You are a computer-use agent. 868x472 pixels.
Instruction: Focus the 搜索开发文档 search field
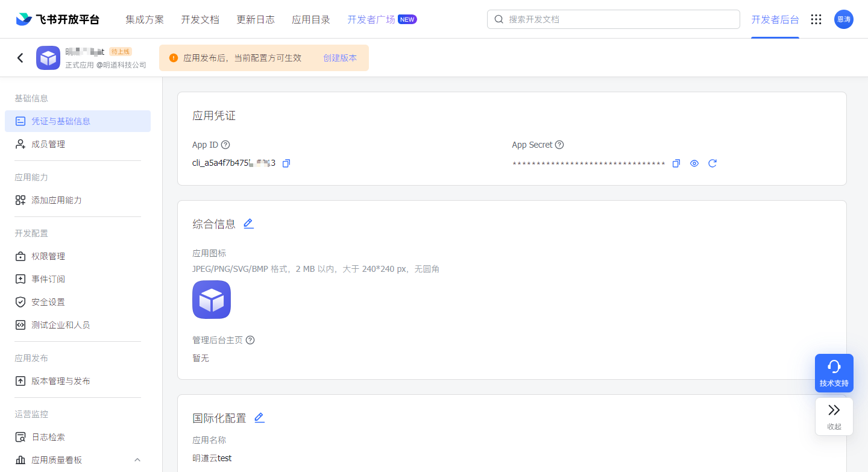coord(614,19)
